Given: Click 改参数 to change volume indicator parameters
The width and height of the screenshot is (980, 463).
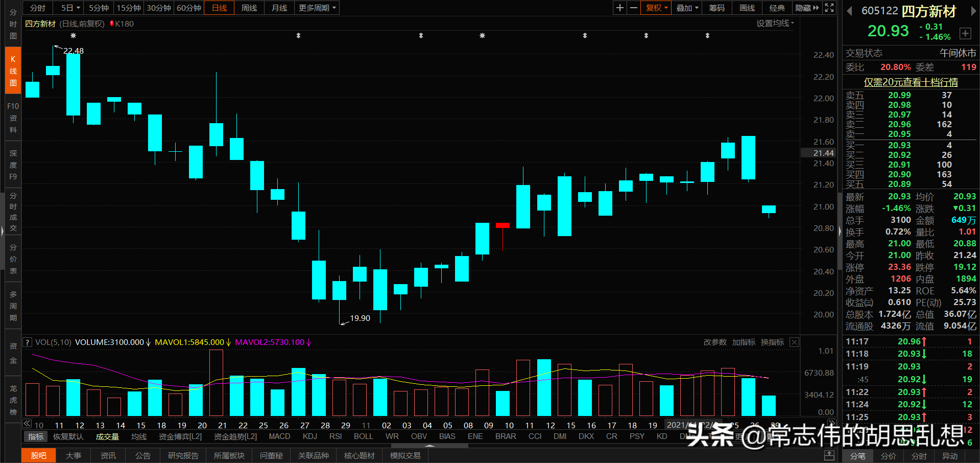Looking at the screenshot, I should pos(714,342).
